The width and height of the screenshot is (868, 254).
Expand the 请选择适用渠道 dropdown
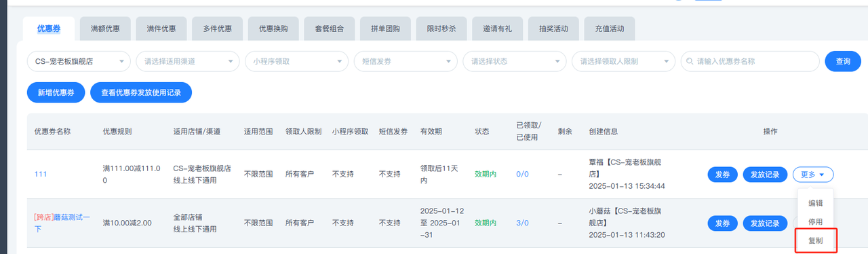(x=188, y=61)
